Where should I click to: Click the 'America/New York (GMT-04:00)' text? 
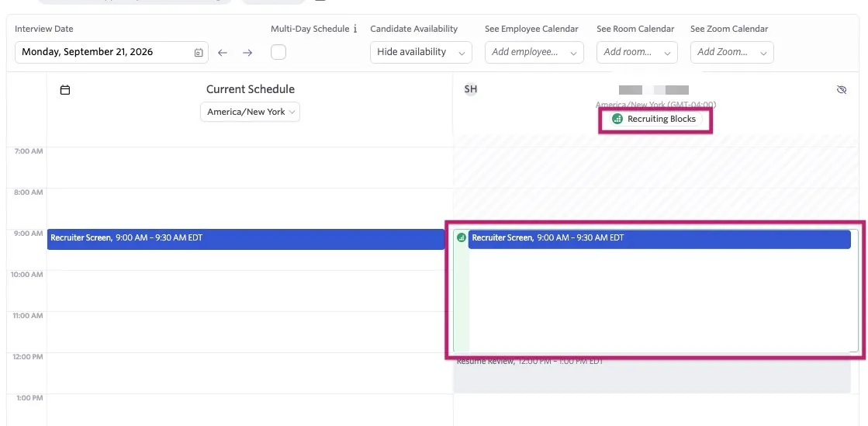655,105
